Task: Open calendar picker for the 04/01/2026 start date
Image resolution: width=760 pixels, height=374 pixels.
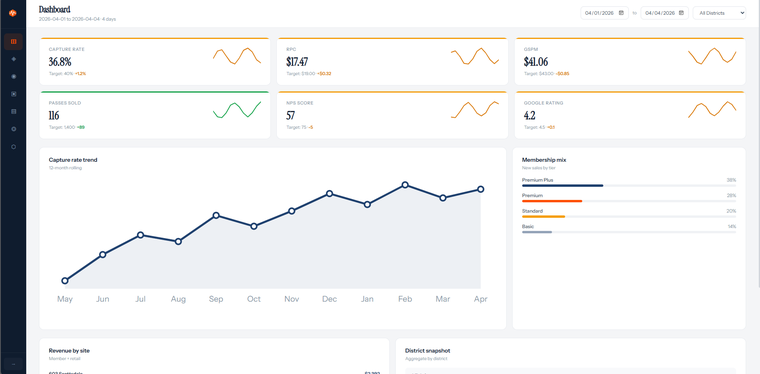Action: 621,13
